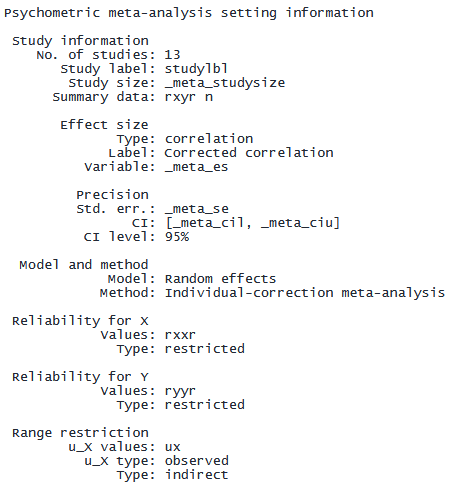
Task: Select the _meta_es variable name
Action: click(197, 167)
